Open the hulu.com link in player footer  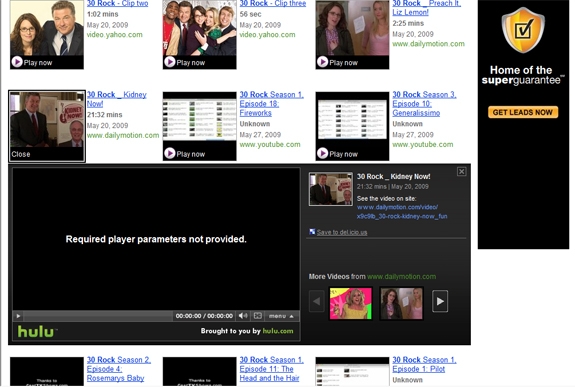[x=278, y=331]
